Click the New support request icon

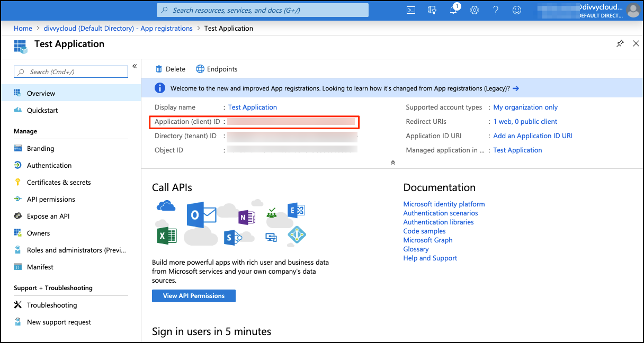17,322
